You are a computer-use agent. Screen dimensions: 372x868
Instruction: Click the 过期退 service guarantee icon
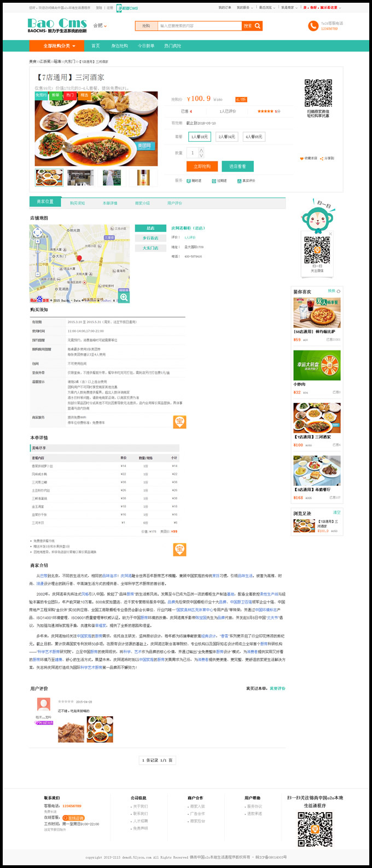tap(214, 181)
